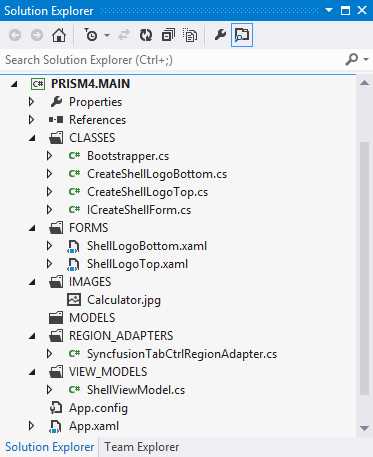Select Calculator.jpg image file
Screen dimensions: 373x457
click(x=124, y=300)
